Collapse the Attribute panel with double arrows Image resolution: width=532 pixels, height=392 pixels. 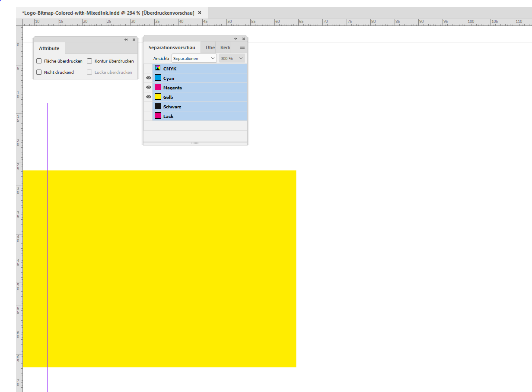point(126,40)
